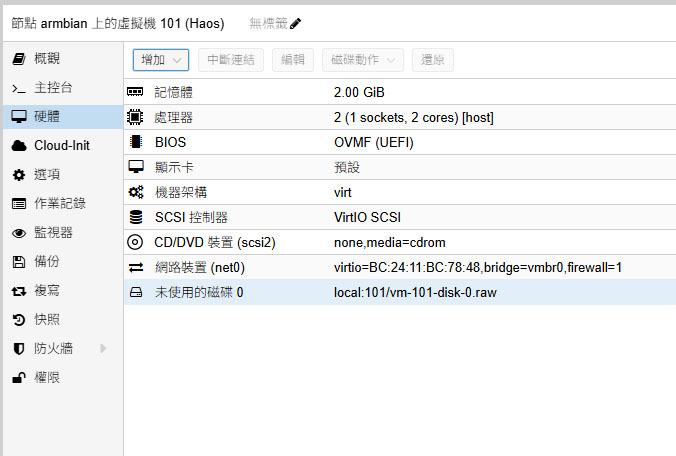
Task: Click the 快照 snapshot history icon
Action: click(18, 320)
